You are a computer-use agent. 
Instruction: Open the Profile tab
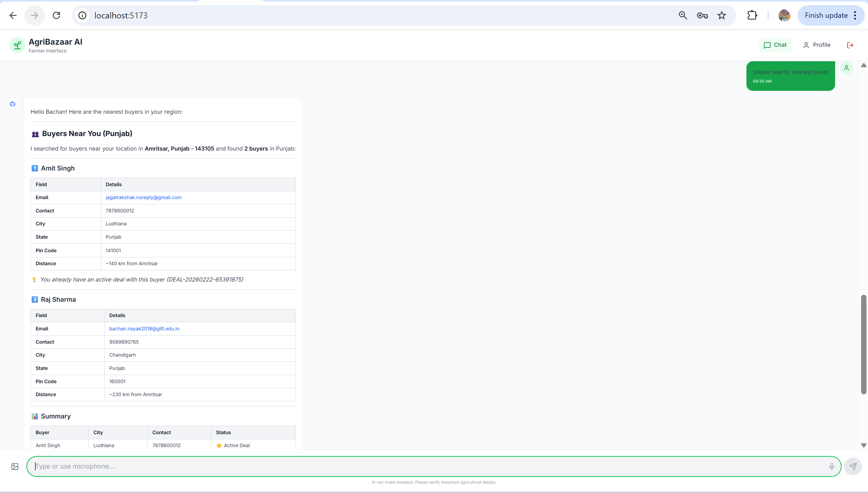pos(816,45)
